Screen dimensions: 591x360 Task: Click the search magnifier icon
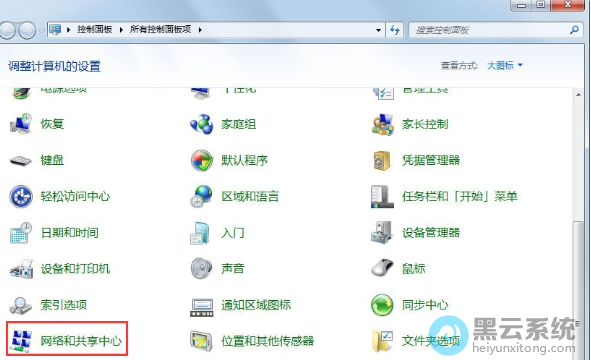tap(574, 29)
